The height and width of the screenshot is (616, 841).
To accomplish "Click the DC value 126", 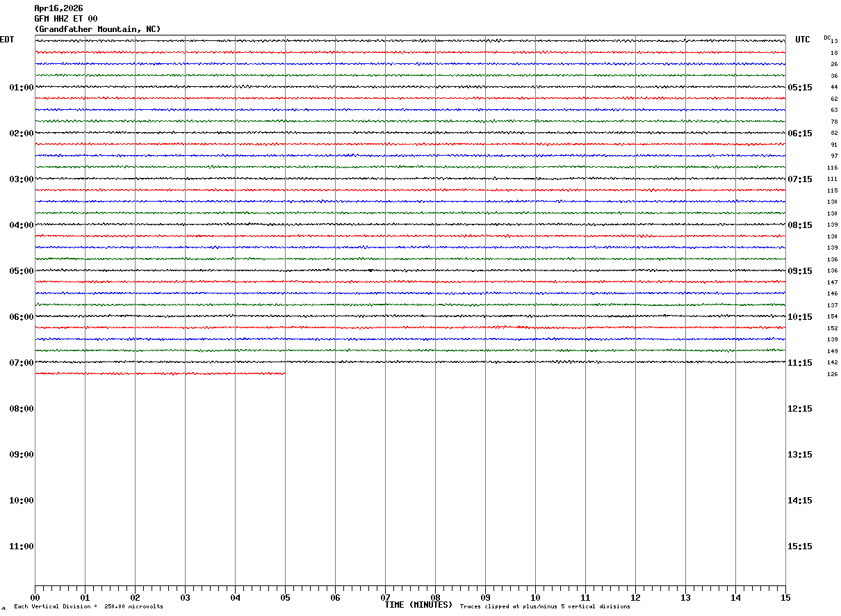I will point(833,374).
